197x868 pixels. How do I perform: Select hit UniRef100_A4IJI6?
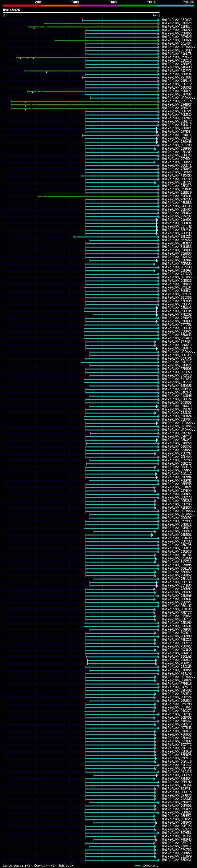coord(177,772)
